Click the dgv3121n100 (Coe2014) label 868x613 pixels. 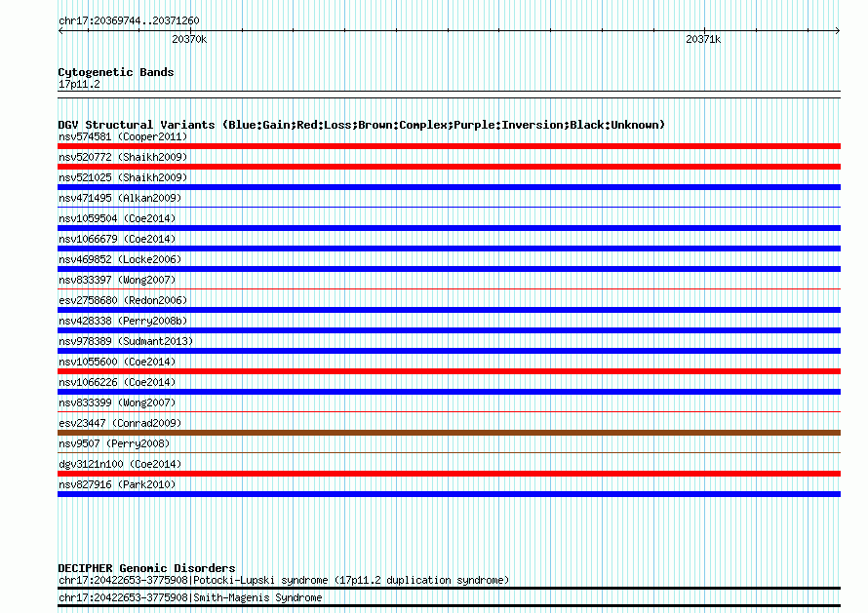(x=120, y=464)
